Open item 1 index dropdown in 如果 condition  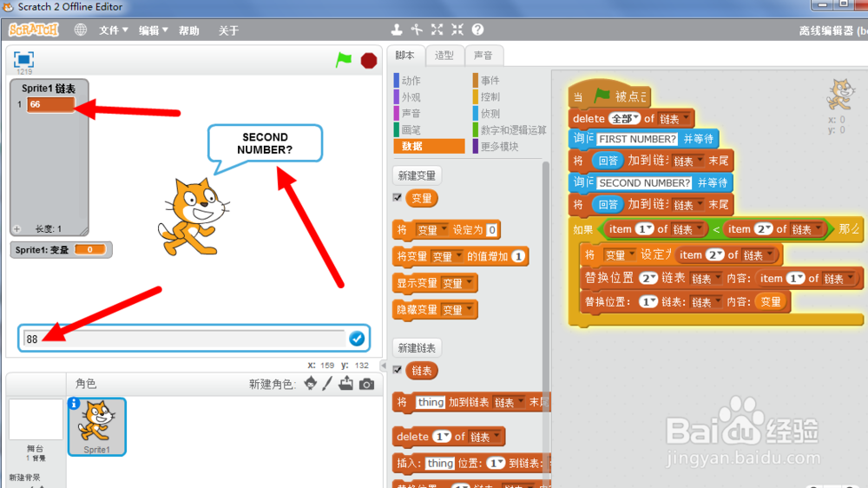(x=644, y=228)
